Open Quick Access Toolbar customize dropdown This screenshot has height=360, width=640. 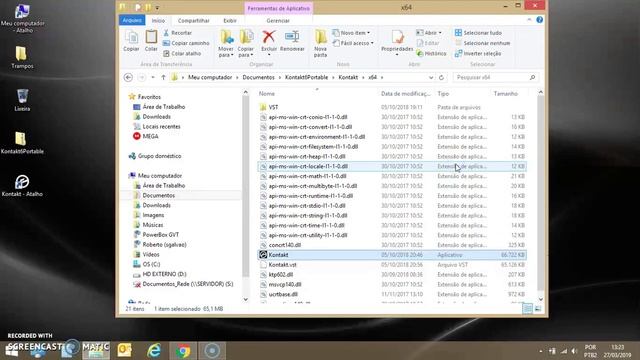coord(157,7)
